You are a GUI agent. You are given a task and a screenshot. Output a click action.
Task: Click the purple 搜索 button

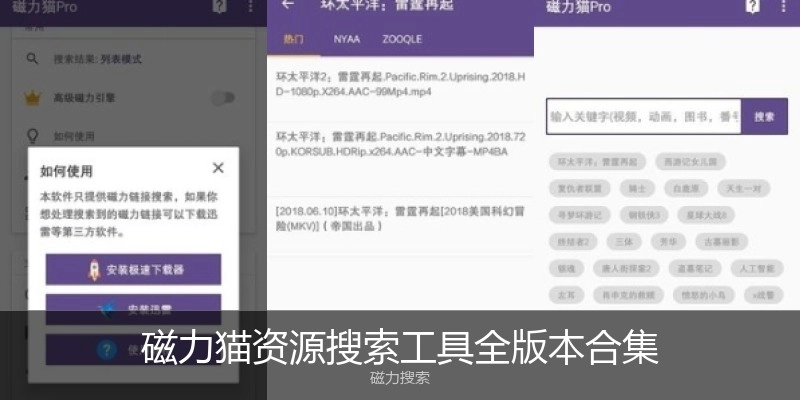[764, 116]
